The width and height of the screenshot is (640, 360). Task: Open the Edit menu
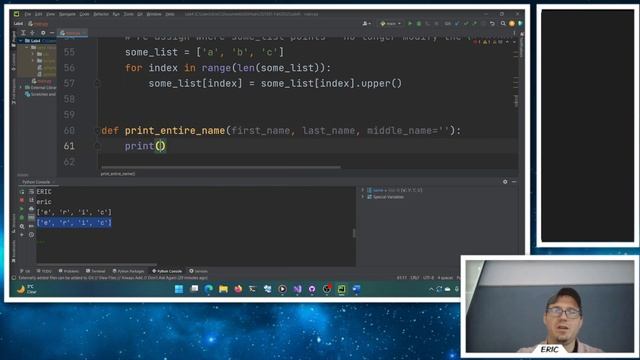tap(38, 14)
